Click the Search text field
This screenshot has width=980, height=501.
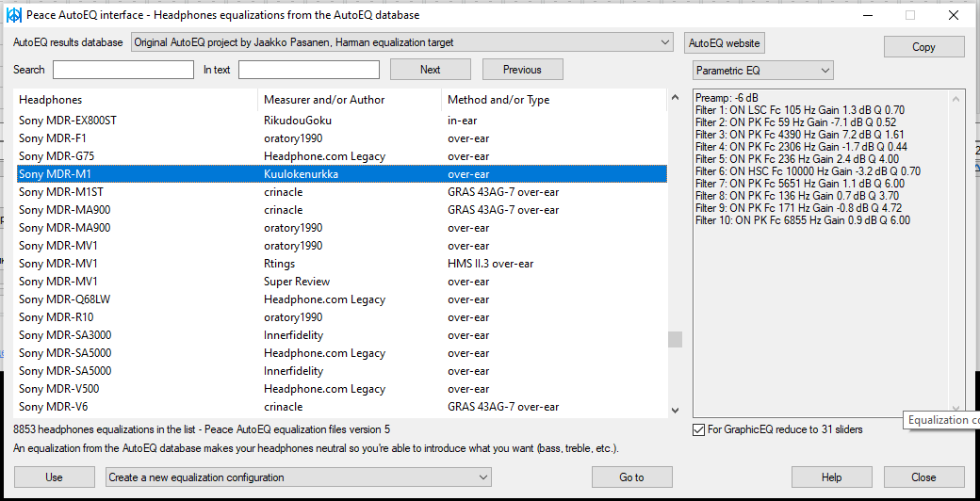pos(122,70)
